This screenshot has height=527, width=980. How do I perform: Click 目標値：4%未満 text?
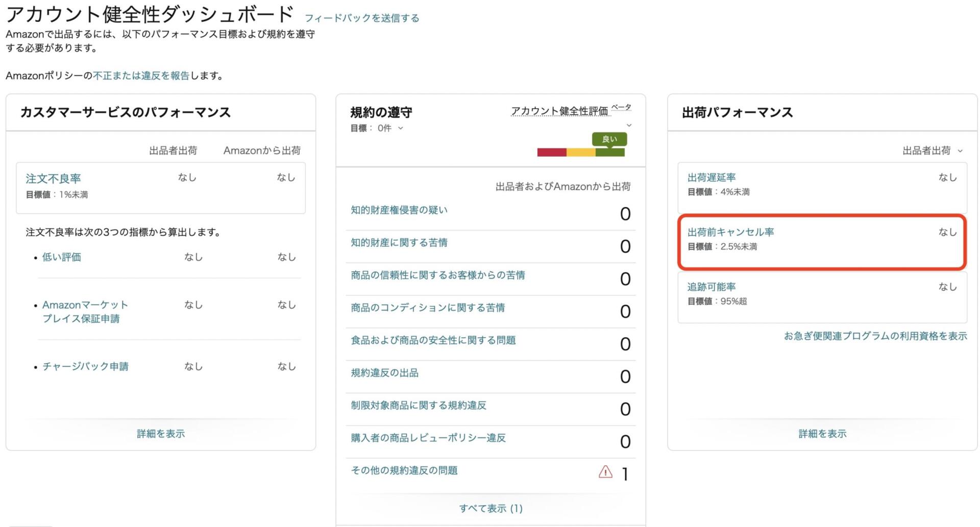coord(719,192)
